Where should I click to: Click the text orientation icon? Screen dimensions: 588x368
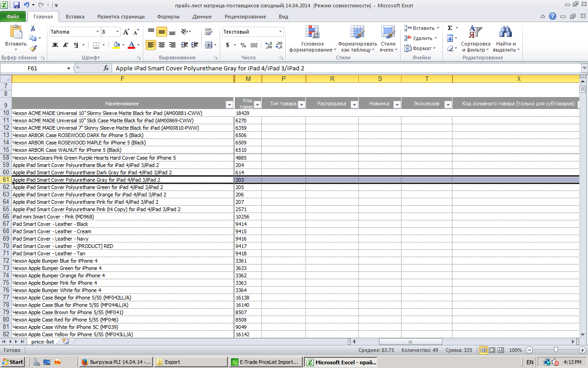(184, 32)
